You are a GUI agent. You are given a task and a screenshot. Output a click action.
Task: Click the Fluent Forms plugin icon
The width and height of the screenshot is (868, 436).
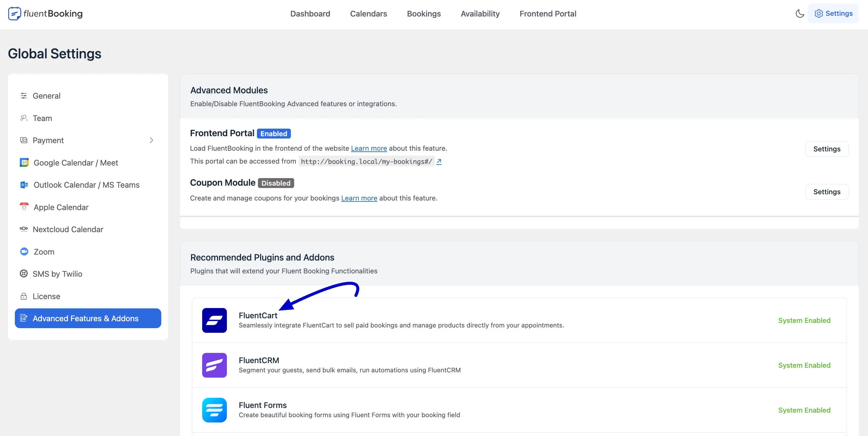(x=214, y=410)
